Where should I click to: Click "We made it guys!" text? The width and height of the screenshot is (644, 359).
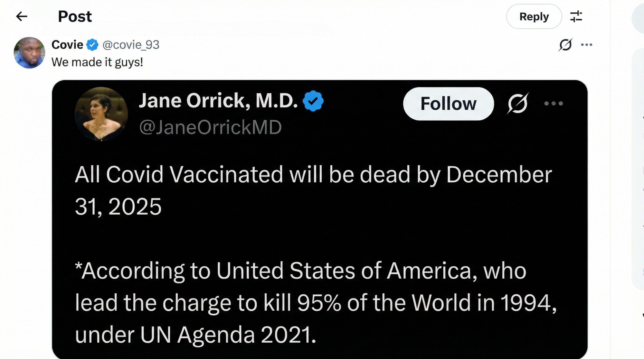97,62
